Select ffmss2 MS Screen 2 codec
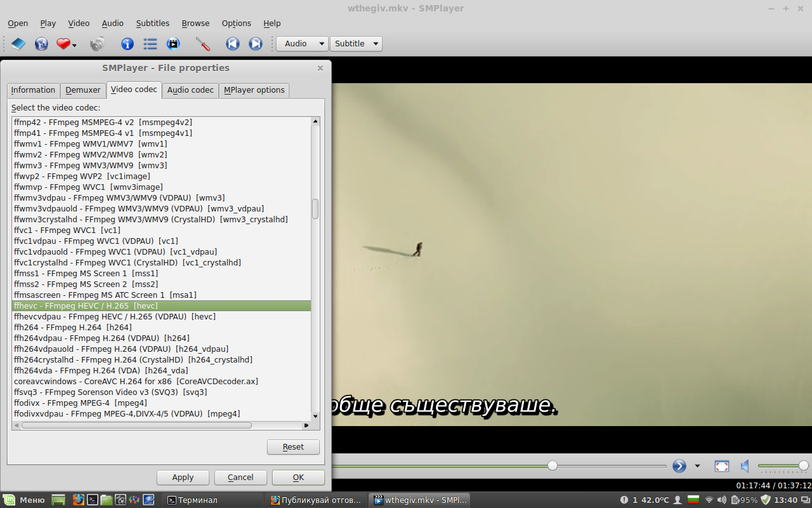This screenshot has height=508, width=812. (161, 284)
